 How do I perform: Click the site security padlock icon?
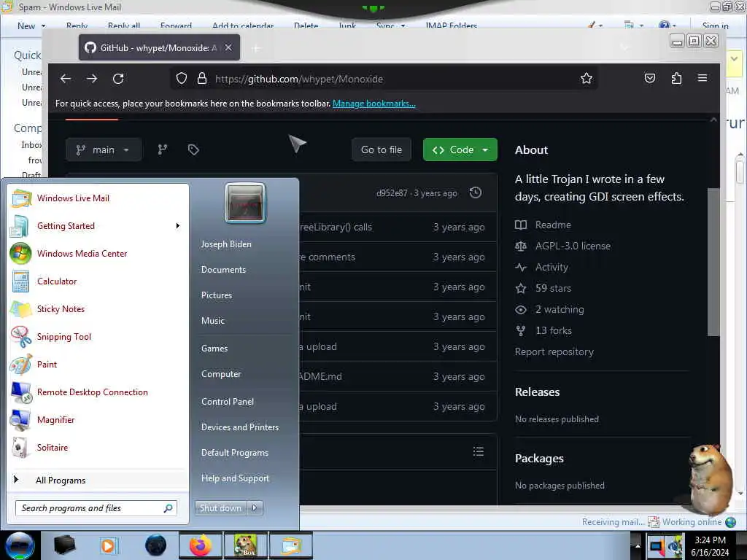coord(202,79)
